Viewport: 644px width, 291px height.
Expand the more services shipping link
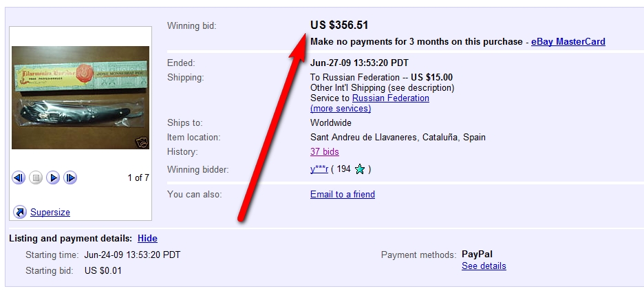[x=341, y=109]
